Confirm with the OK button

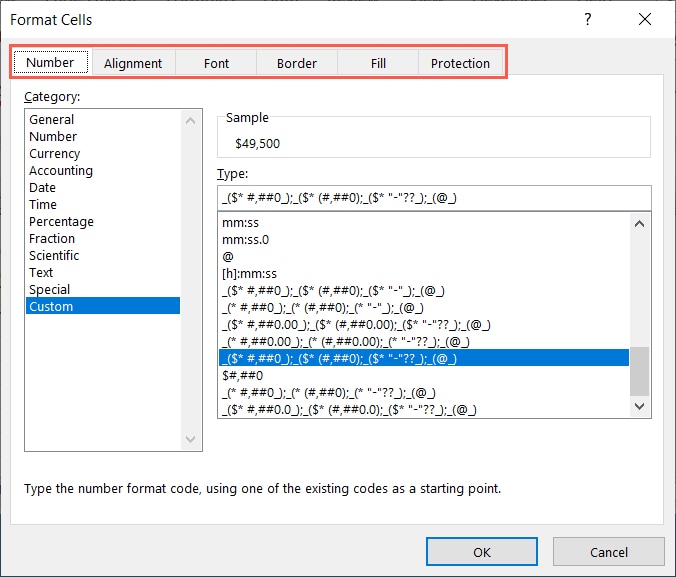[482, 552]
